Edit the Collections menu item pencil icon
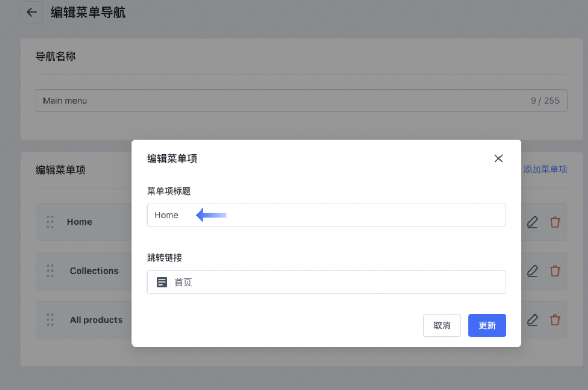 pos(533,271)
